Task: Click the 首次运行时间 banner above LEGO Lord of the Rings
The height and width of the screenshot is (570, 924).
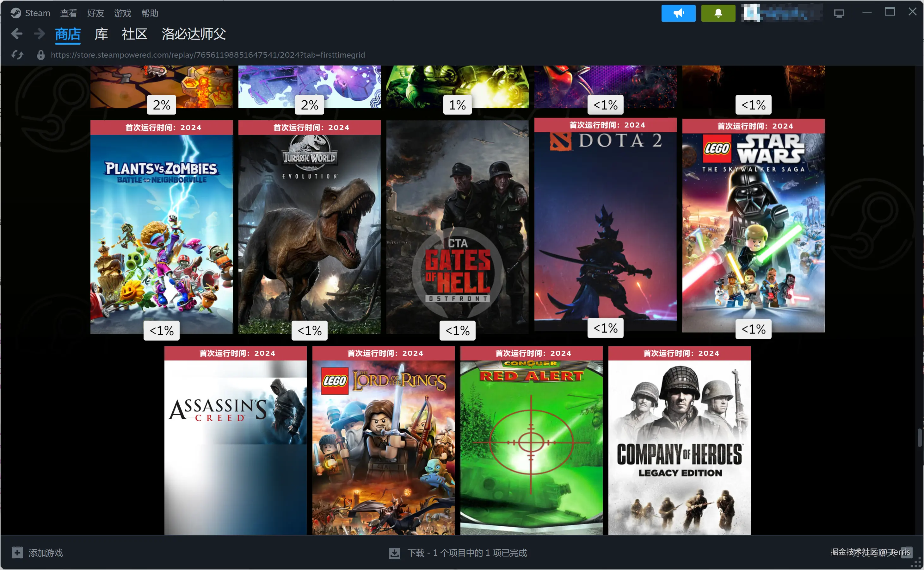Action: pyautogui.click(x=384, y=353)
